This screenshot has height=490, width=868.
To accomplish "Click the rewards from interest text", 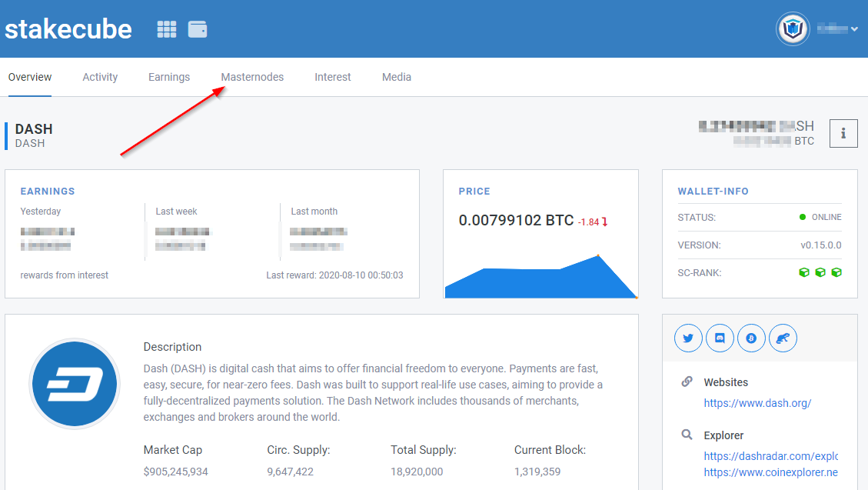I will click(x=65, y=275).
